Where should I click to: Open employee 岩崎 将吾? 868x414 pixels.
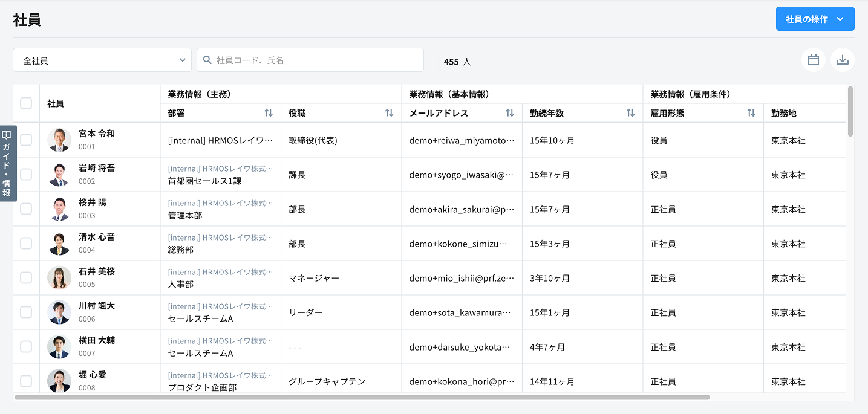point(97,168)
